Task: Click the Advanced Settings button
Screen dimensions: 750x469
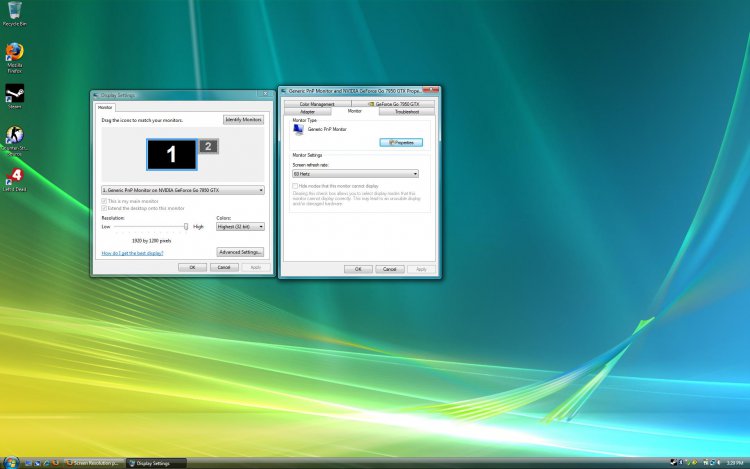Action: [x=240, y=252]
